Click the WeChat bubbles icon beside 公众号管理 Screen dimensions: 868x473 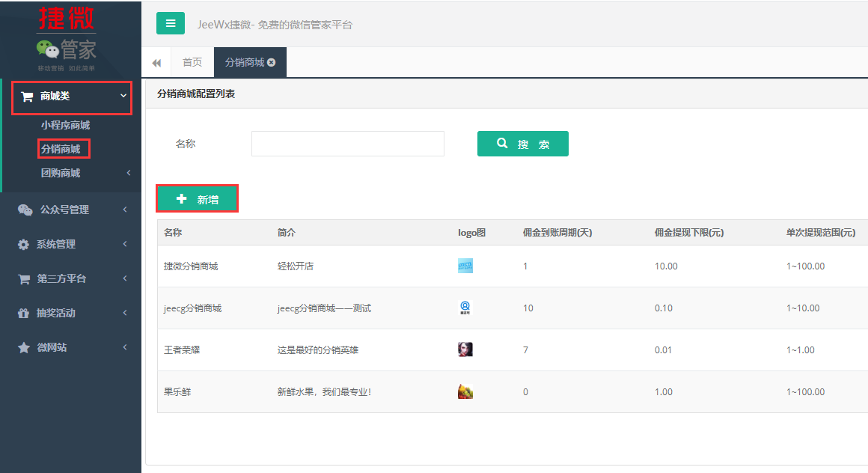point(25,210)
